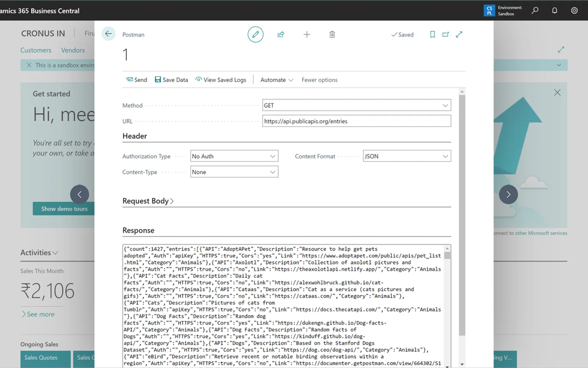Image resolution: width=588 pixels, height=368 pixels.
Task: Click the edit pencil icon
Action: coord(255,34)
